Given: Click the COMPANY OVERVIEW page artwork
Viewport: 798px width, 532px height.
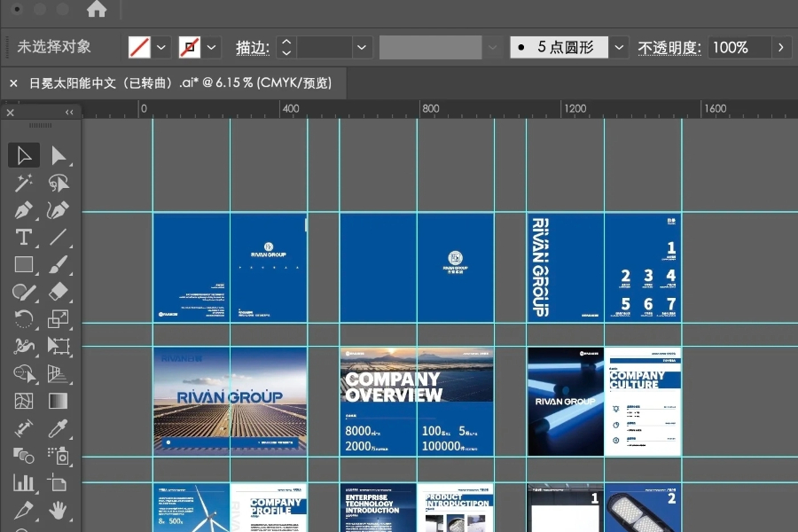Looking at the screenshot, I should click(417, 402).
